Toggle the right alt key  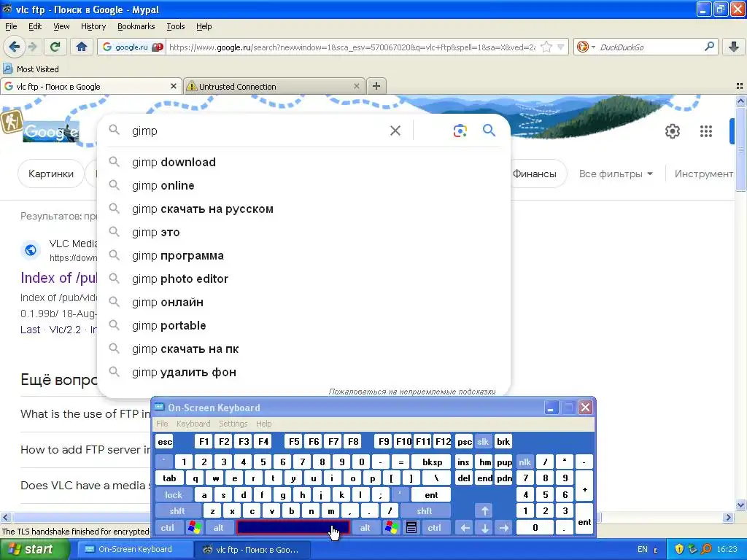click(365, 527)
